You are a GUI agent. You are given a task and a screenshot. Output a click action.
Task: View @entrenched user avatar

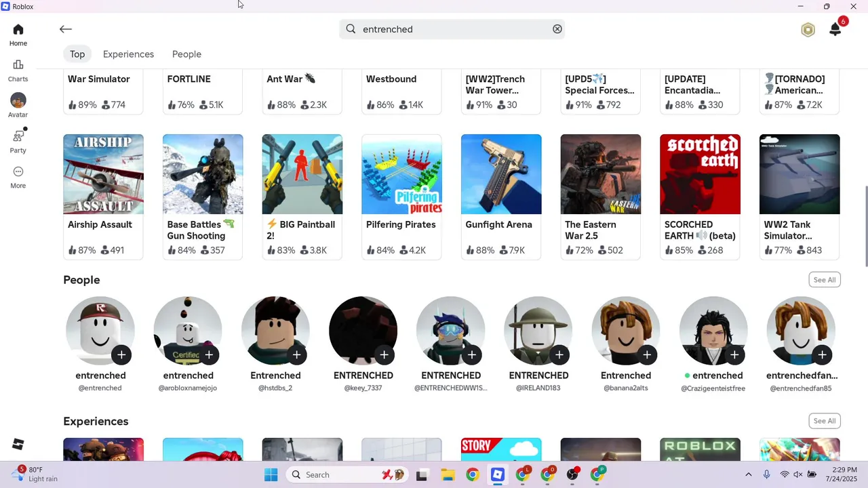(100, 330)
